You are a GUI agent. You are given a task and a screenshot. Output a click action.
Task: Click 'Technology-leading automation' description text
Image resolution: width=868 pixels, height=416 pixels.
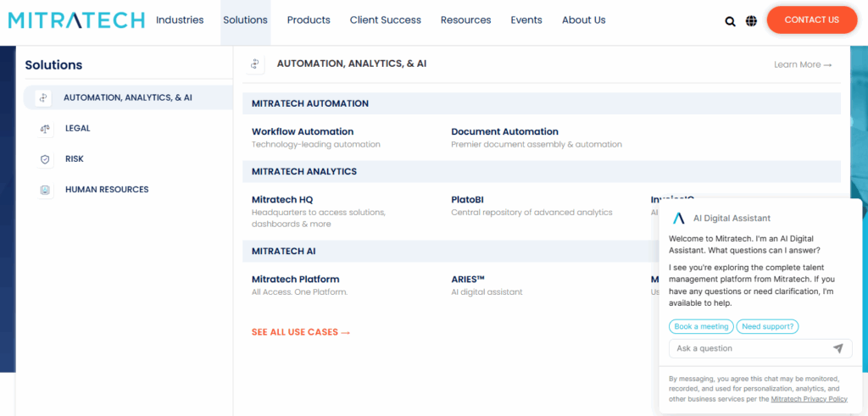coord(316,144)
